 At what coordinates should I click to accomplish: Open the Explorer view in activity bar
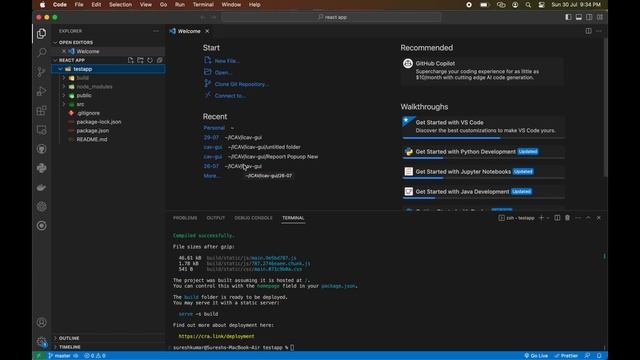pos(42,33)
